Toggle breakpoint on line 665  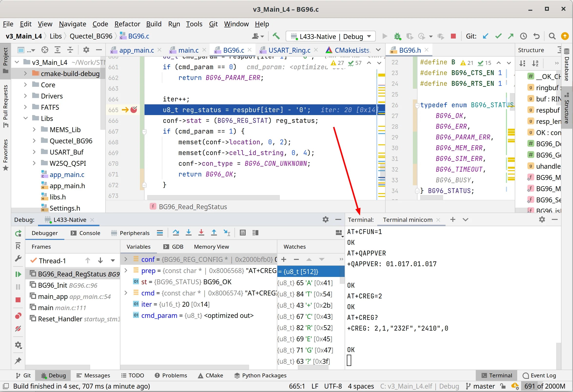(x=134, y=110)
